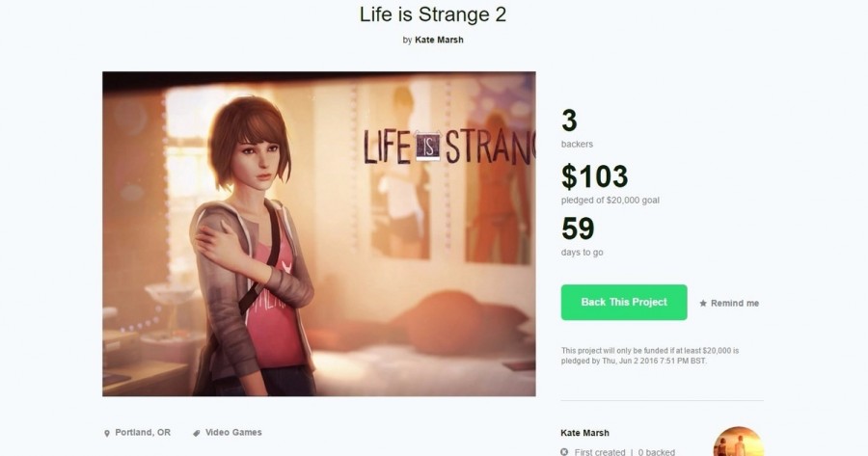868x456 pixels.
Task: Click the 3 backers count
Action: tap(569, 121)
